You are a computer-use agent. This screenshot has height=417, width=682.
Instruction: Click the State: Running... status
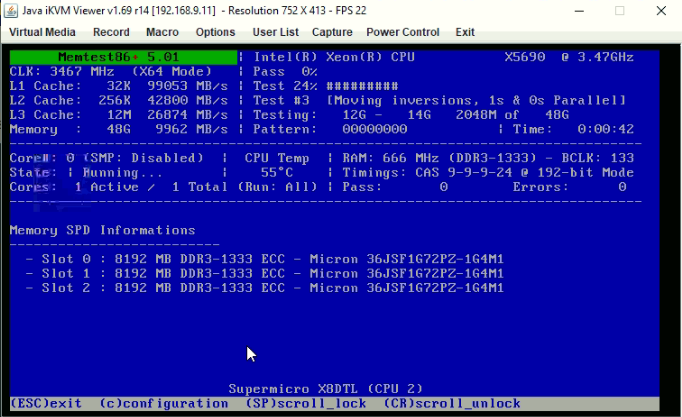[86, 173]
